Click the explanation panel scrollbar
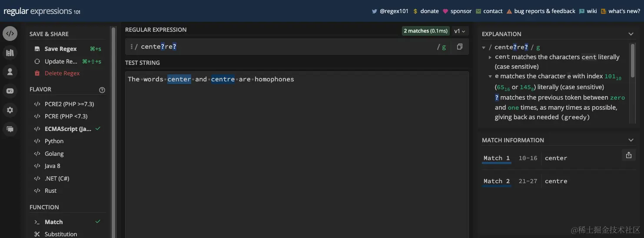The image size is (644, 238). coord(632,61)
